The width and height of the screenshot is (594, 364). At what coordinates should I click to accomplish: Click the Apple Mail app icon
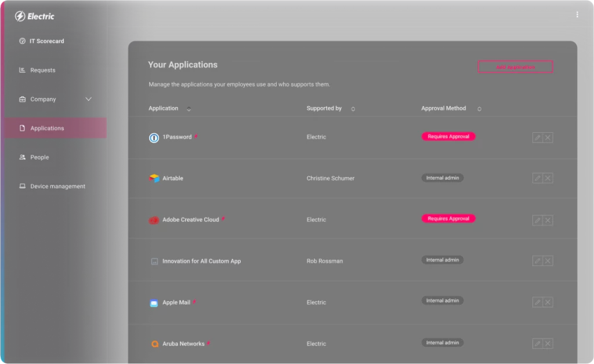pos(154,303)
